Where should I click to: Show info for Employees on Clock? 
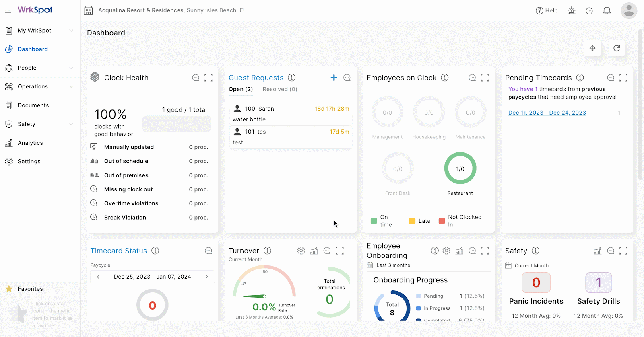click(x=444, y=78)
